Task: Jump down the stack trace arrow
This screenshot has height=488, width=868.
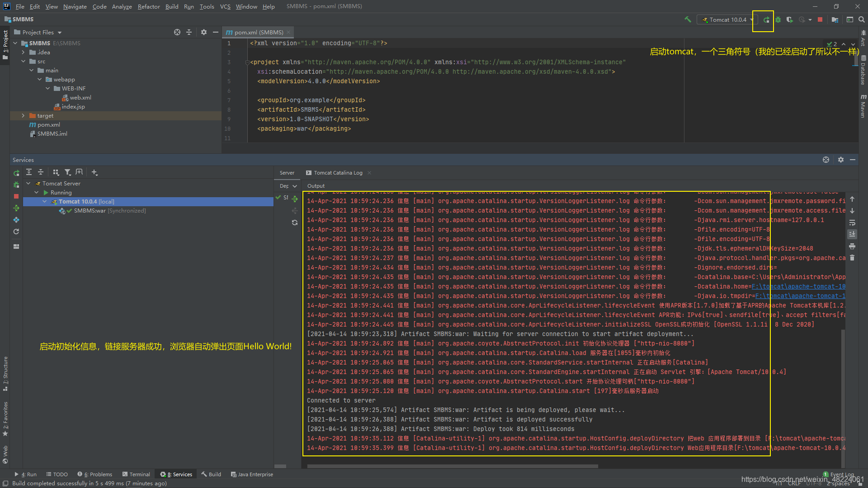Action: pos(852,211)
